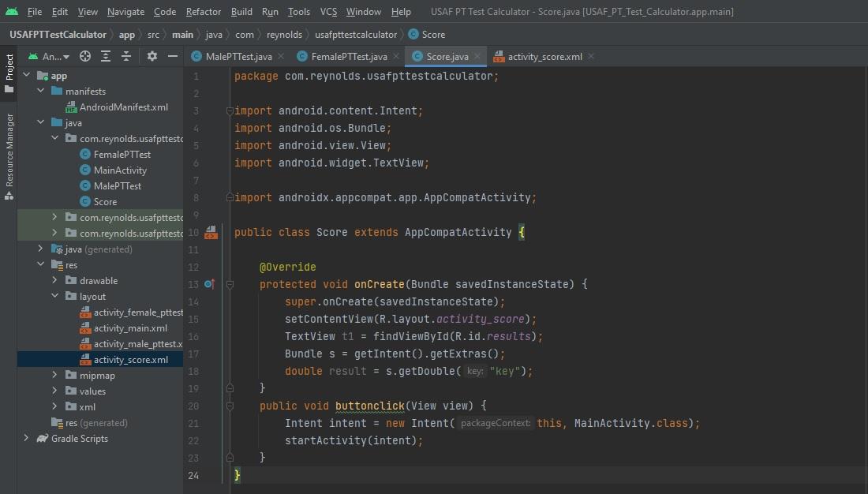The height and width of the screenshot is (494, 868).
Task: Click the Select Opened File target icon
Action: 84,57
